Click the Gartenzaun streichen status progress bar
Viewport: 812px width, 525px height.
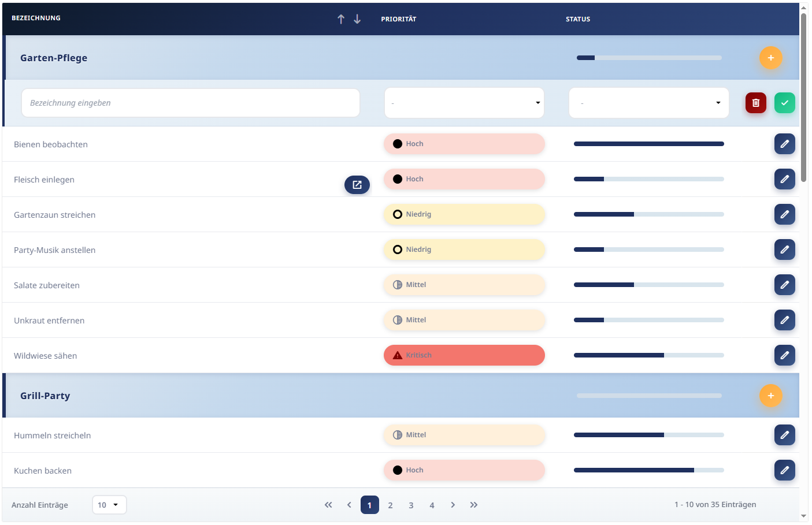648,214
